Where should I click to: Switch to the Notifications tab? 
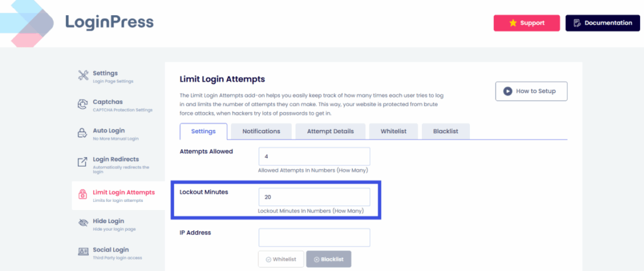[x=261, y=131]
